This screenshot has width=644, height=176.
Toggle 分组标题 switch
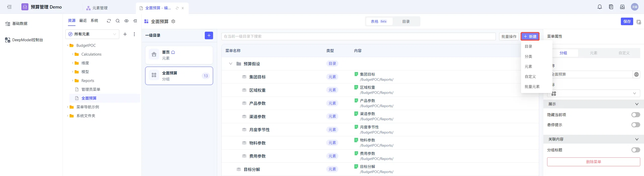(636, 150)
